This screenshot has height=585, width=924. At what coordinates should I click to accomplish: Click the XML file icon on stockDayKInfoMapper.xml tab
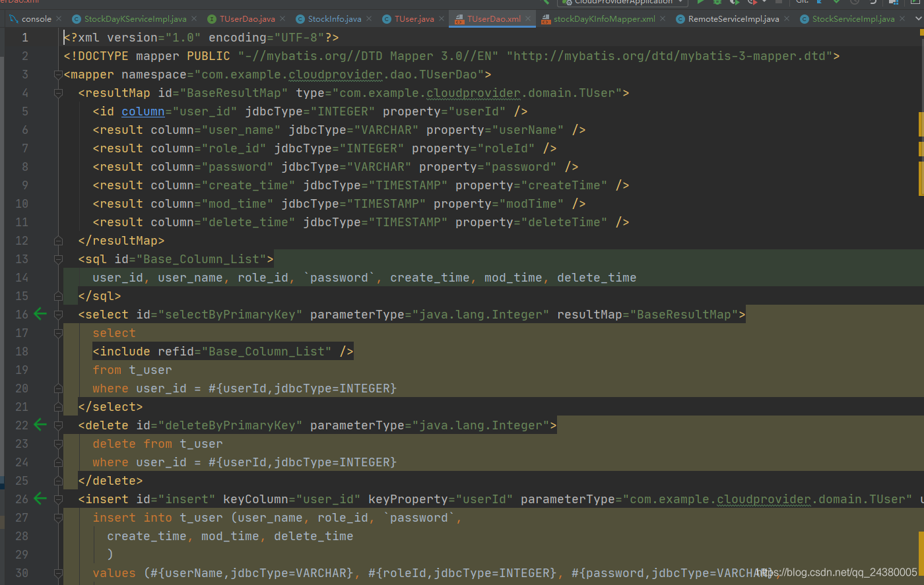546,19
